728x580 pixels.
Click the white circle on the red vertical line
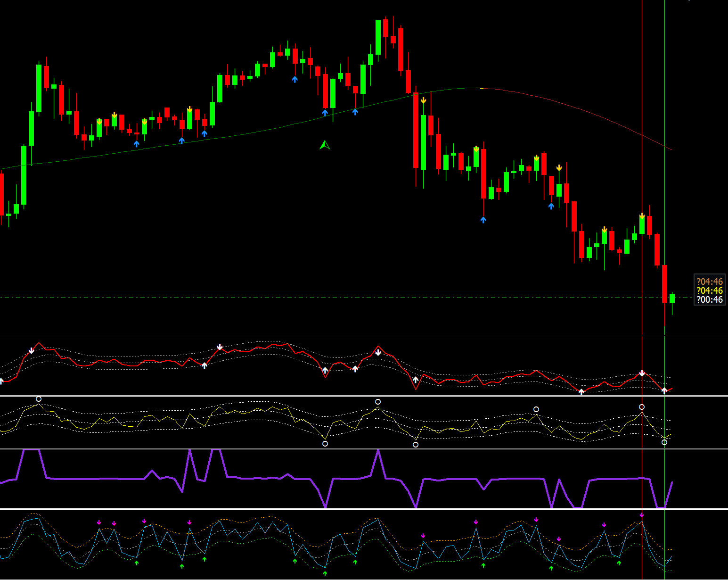click(642, 407)
